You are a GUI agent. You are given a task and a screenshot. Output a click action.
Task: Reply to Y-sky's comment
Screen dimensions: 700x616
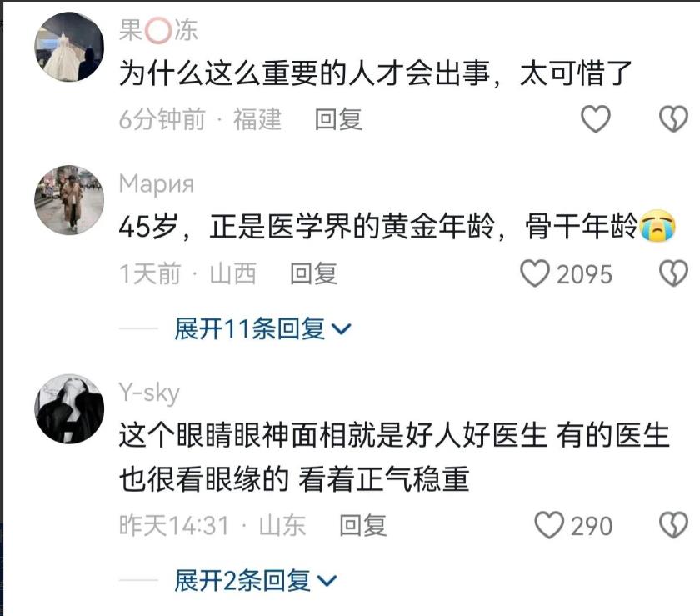[x=363, y=525]
